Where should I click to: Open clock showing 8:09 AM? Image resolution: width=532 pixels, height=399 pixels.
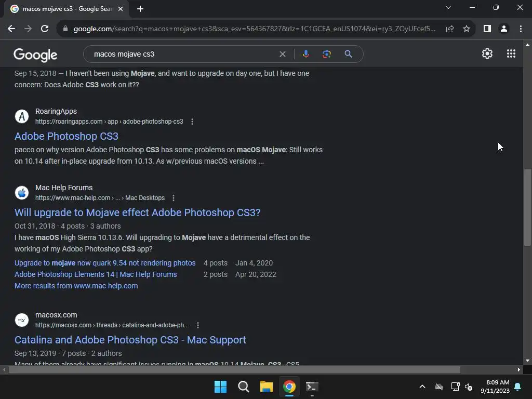coord(495,387)
